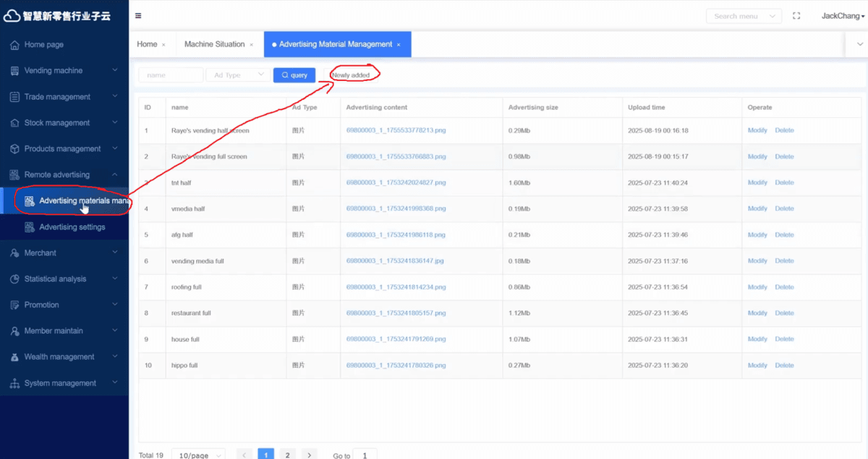Open the Ad Type dropdown
The width and height of the screenshot is (868, 459).
(x=237, y=75)
